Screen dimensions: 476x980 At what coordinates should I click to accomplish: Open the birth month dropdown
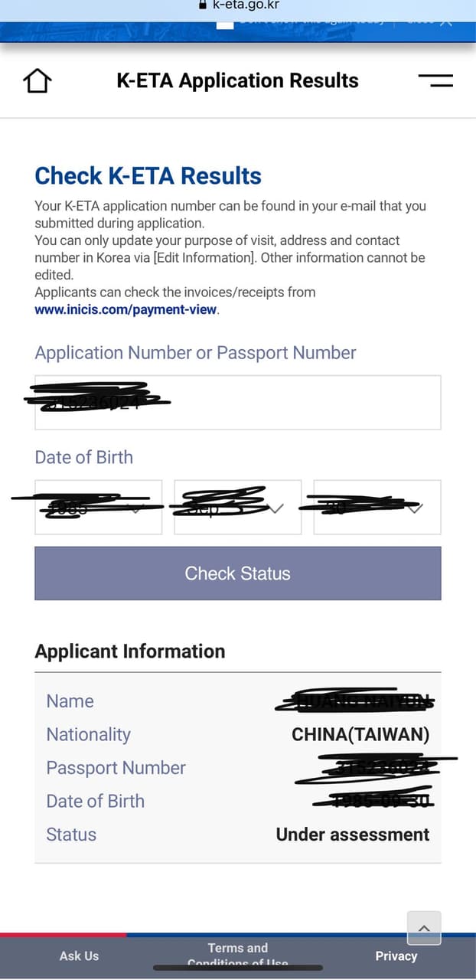coord(237,507)
